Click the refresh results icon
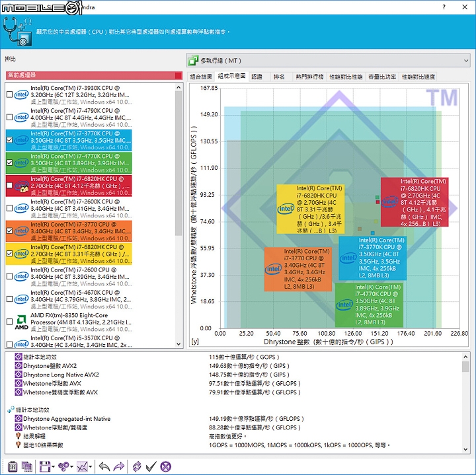 click(137, 466)
